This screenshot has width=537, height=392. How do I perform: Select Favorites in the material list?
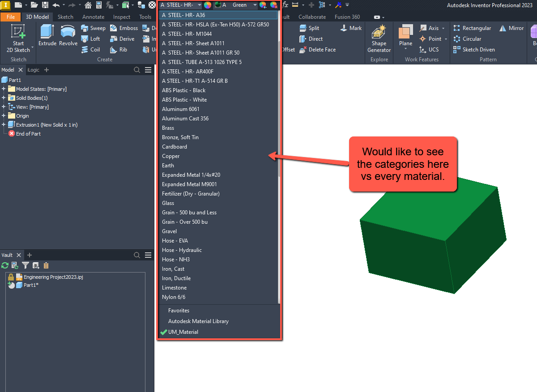pos(178,310)
